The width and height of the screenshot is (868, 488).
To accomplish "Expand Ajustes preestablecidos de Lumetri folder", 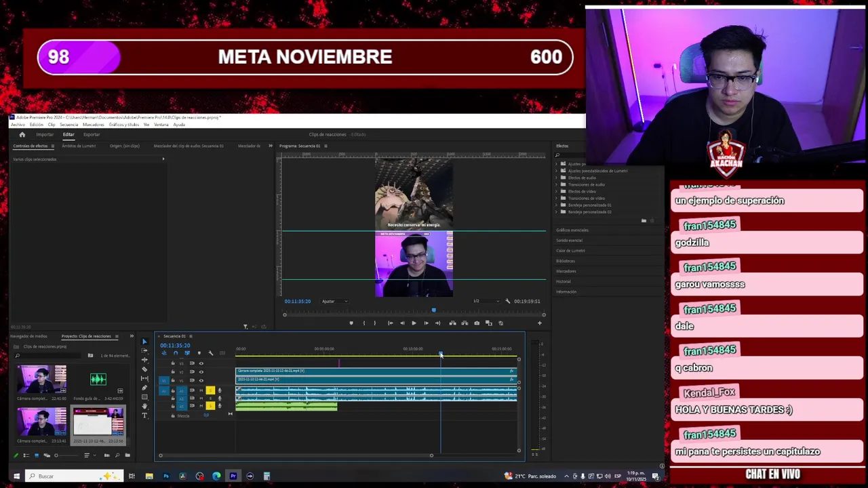I will pos(557,171).
